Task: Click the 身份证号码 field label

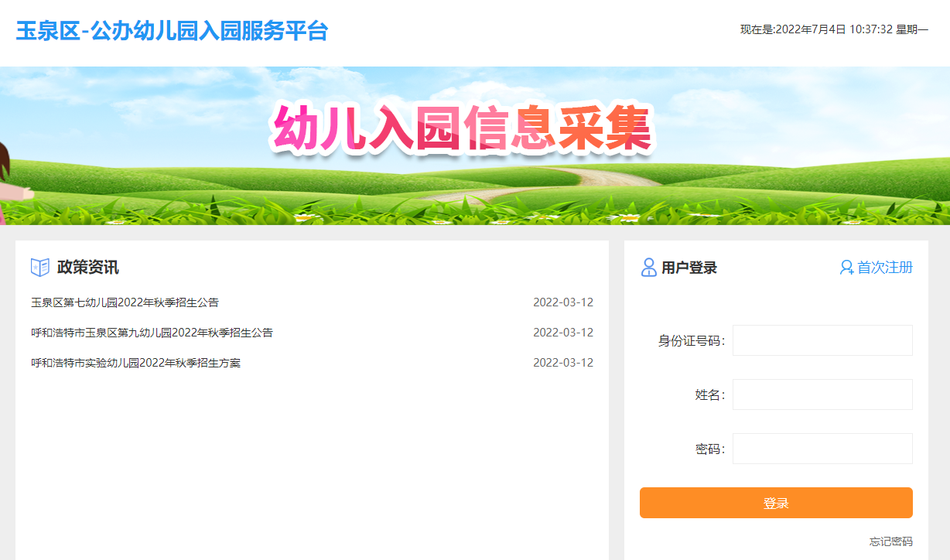Action: [x=691, y=341]
